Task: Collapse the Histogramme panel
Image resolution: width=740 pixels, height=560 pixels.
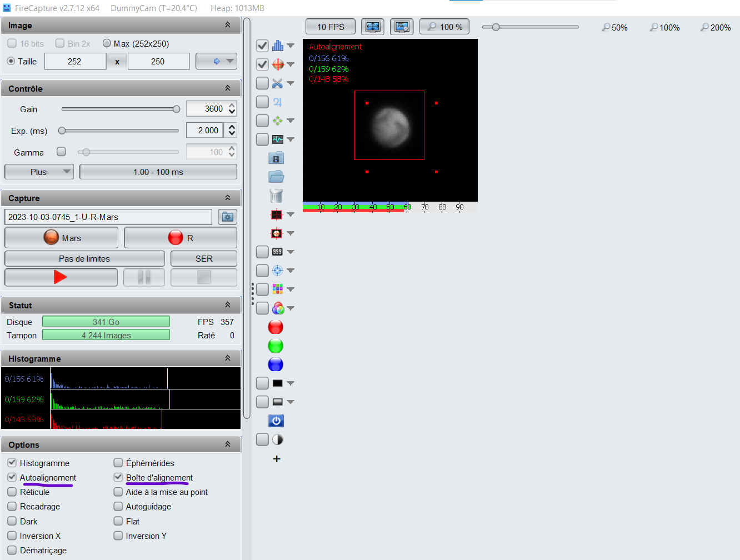Action: point(228,358)
